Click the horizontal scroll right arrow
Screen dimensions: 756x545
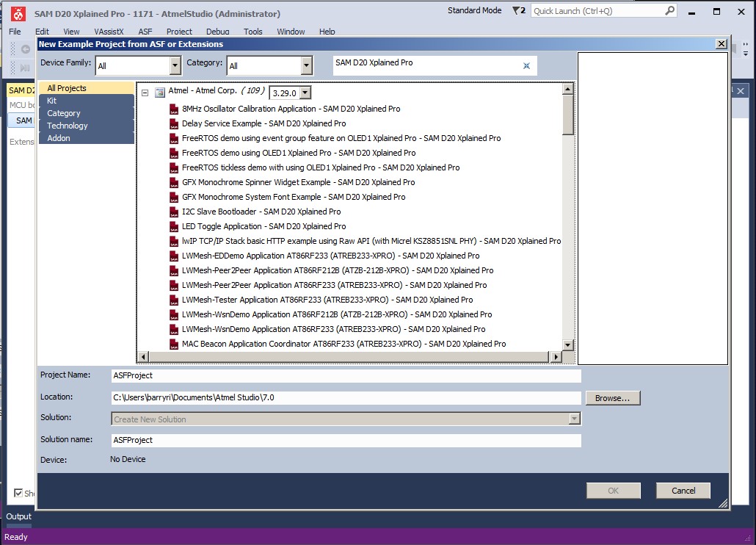(x=556, y=357)
